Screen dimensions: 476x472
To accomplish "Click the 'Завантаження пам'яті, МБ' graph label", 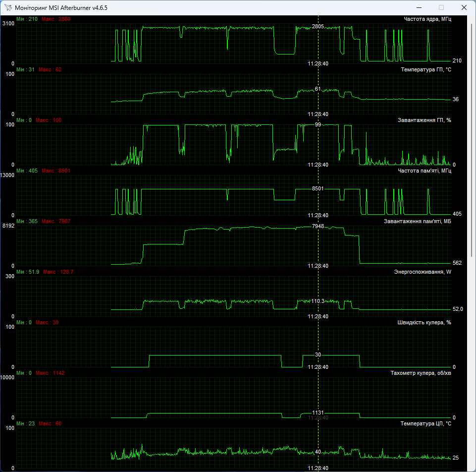I will [x=418, y=221].
